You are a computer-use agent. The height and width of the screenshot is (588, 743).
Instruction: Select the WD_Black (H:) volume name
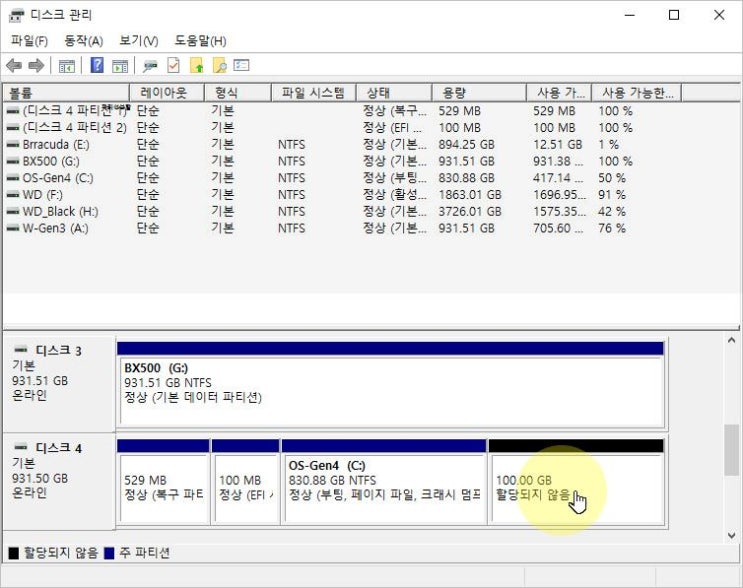[61, 211]
